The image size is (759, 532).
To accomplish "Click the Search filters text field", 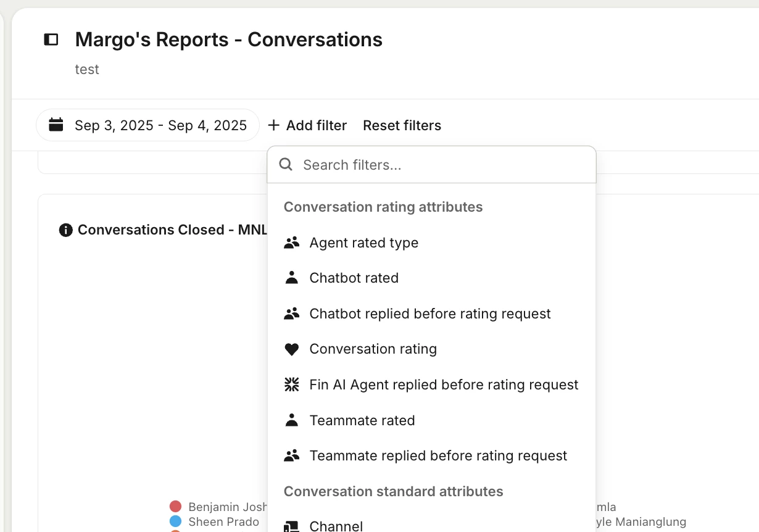I will [431, 165].
